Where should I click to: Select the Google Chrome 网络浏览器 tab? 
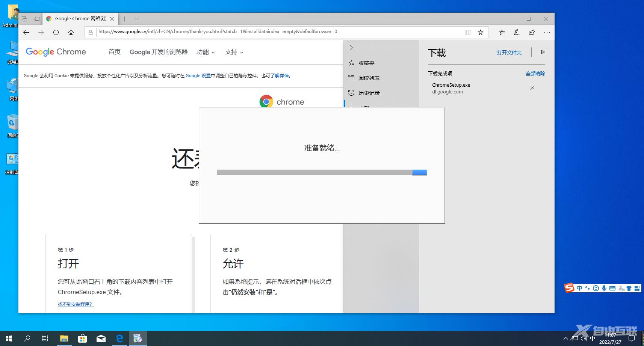click(x=80, y=19)
